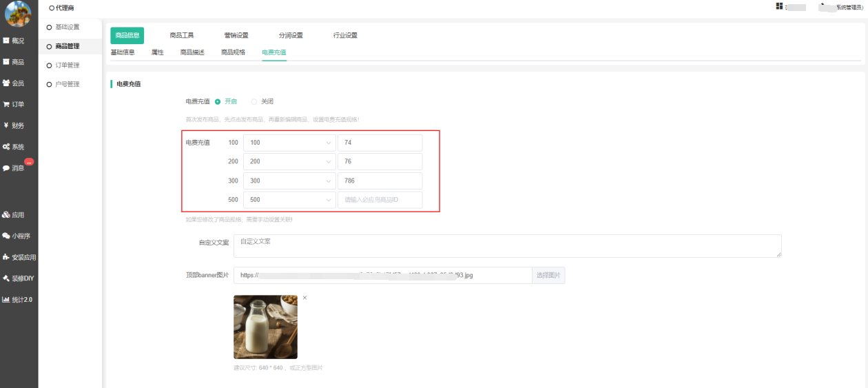
Task: Open 财务 finance sidebar icon
Action: pyautogui.click(x=6, y=125)
